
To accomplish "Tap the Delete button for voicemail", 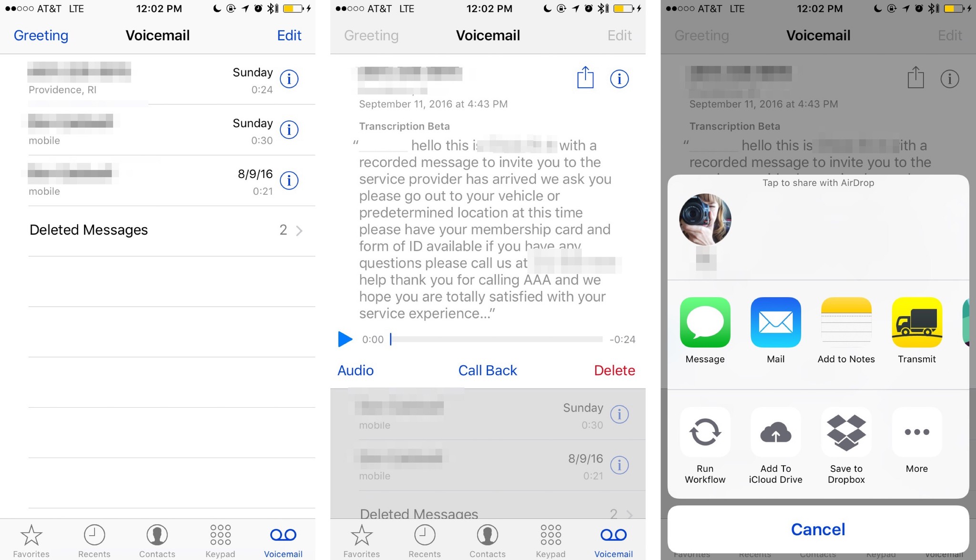I will click(614, 370).
